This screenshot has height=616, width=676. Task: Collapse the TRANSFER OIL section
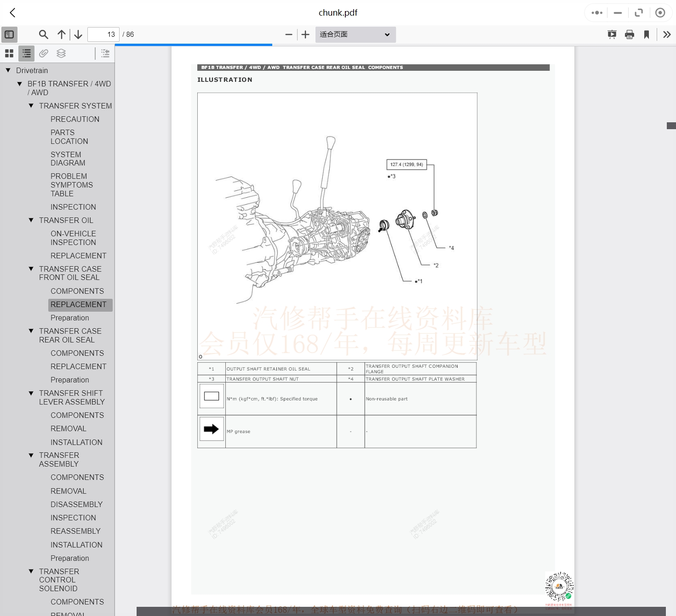tap(31, 220)
